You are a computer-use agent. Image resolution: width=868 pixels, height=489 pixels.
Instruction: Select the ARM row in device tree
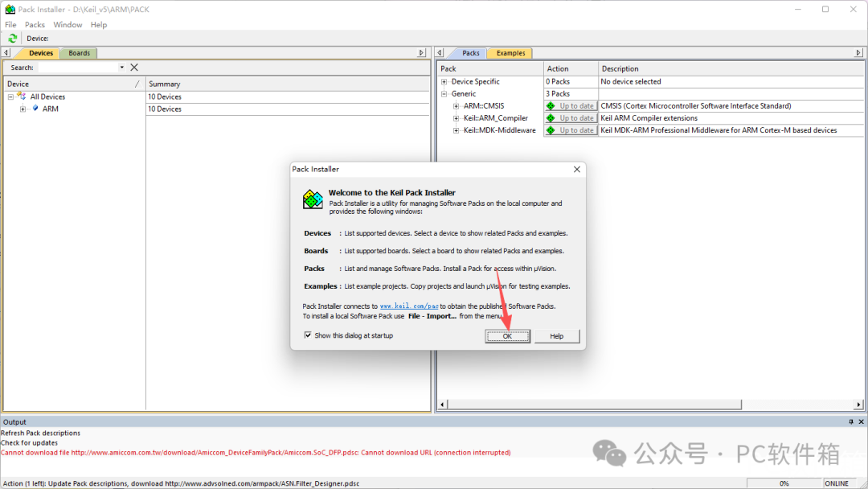tap(51, 109)
